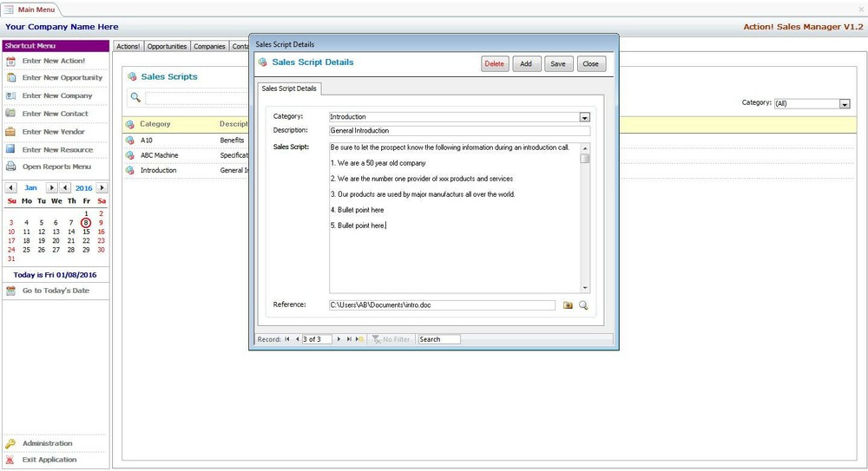The height and width of the screenshot is (471, 868).
Task: Go to next year in calendar
Action: pos(102,187)
